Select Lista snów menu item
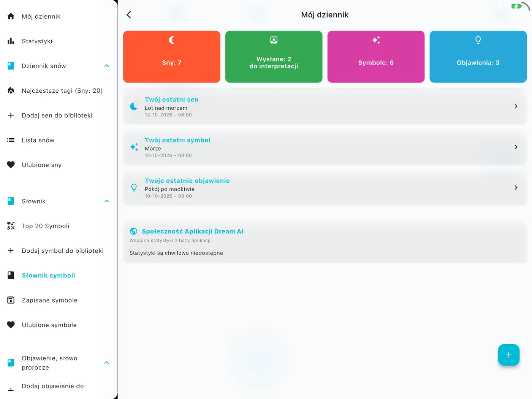The width and height of the screenshot is (532, 399). pos(59,140)
